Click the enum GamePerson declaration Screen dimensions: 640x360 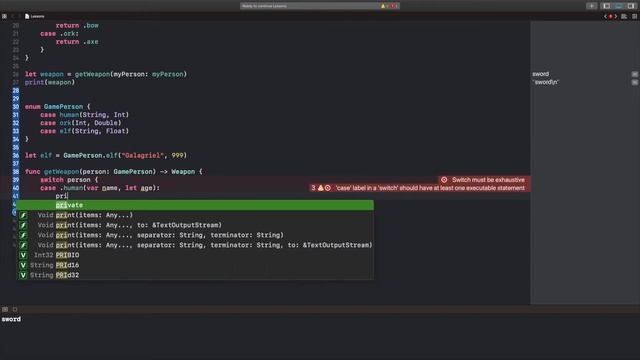(58, 107)
